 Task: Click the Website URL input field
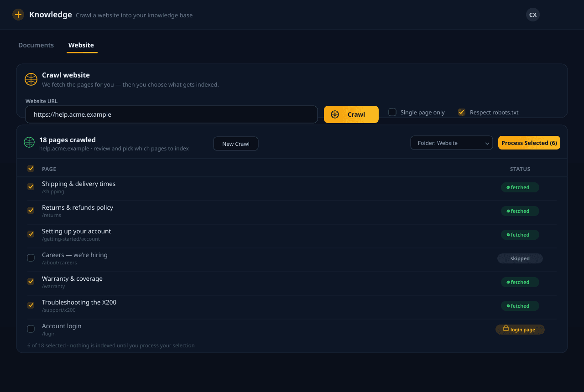coord(171,114)
